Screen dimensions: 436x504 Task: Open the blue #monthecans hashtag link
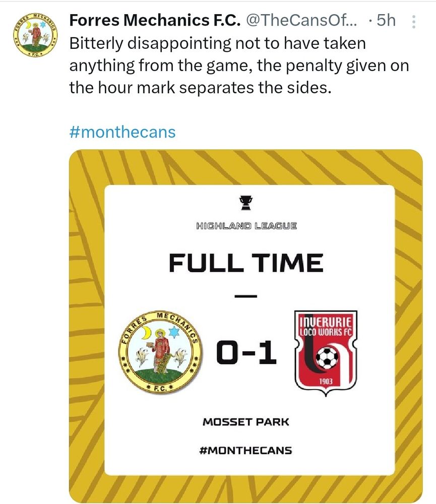pyautogui.click(x=122, y=132)
